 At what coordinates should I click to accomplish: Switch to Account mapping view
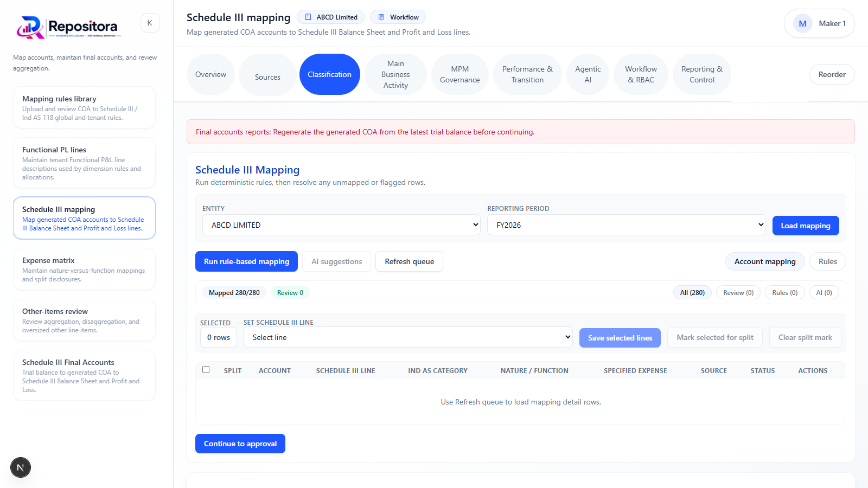coord(765,261)
